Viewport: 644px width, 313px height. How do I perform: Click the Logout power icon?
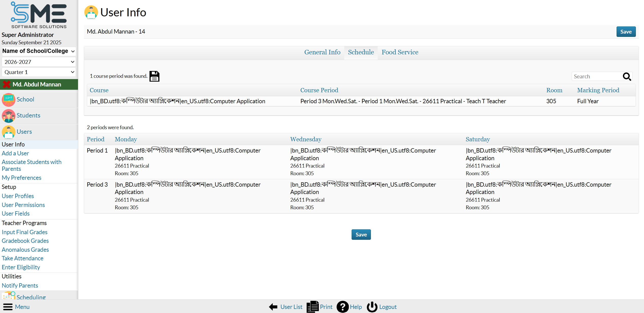pyautogui.click(x=372, y=307)
